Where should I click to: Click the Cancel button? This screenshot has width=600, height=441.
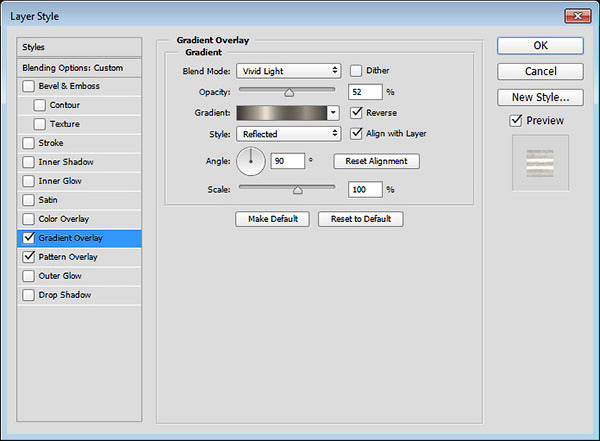pyautogui.click(x=540, y=72)
